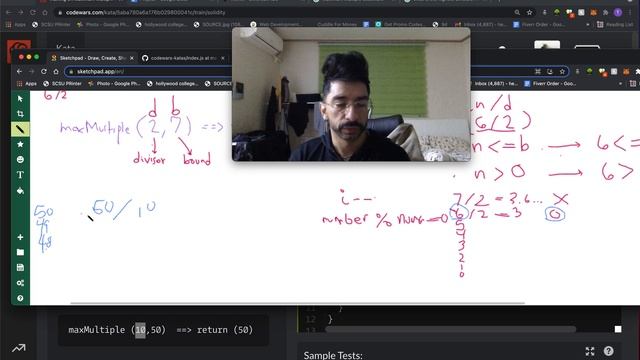Pick the Text tool in Sketchpad
Image resolution: width=640 pixels, height=360 pixels.
click(x=20, y=175)
